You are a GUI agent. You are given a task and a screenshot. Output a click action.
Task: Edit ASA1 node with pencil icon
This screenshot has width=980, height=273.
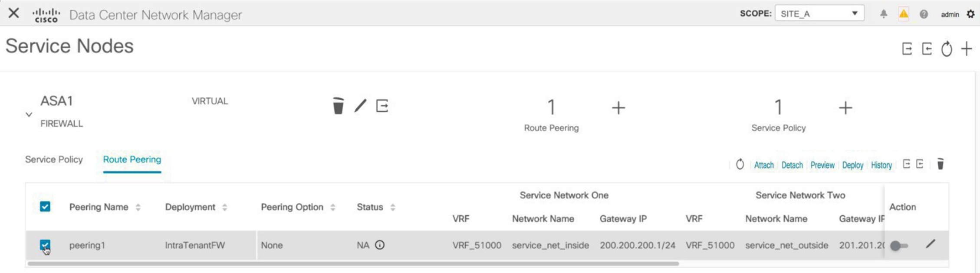click(360, 106)
